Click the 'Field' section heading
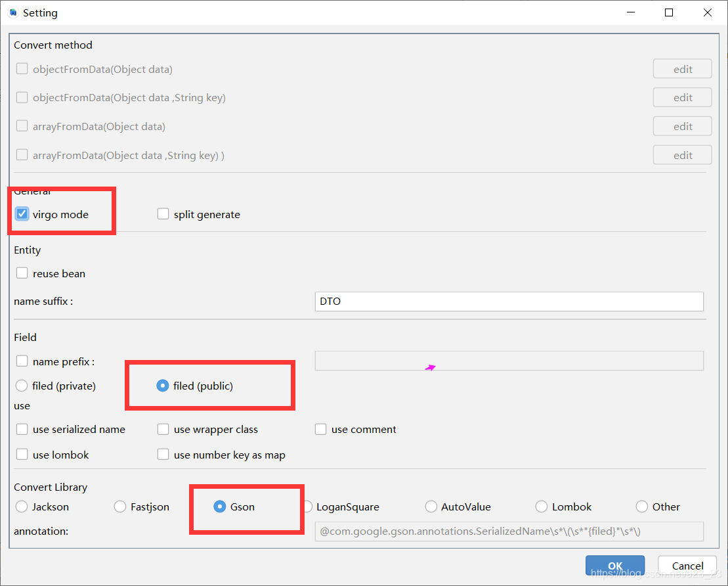 point(25,338)
